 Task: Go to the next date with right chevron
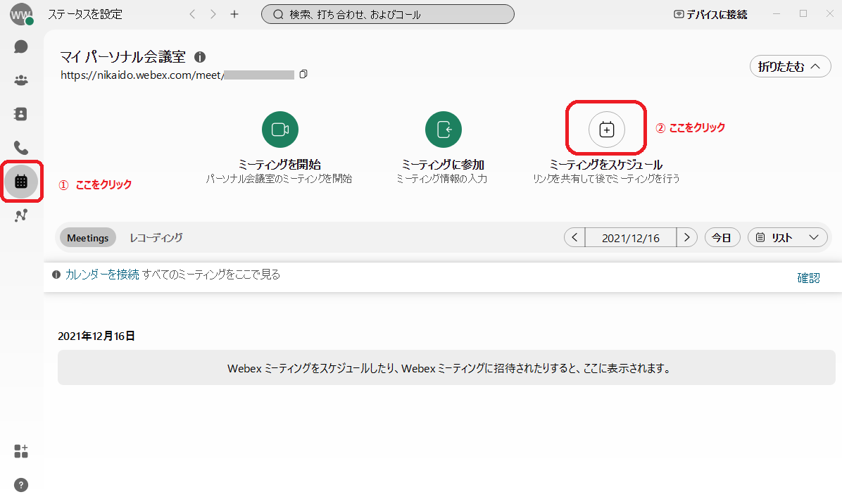[x=687, y=237]
